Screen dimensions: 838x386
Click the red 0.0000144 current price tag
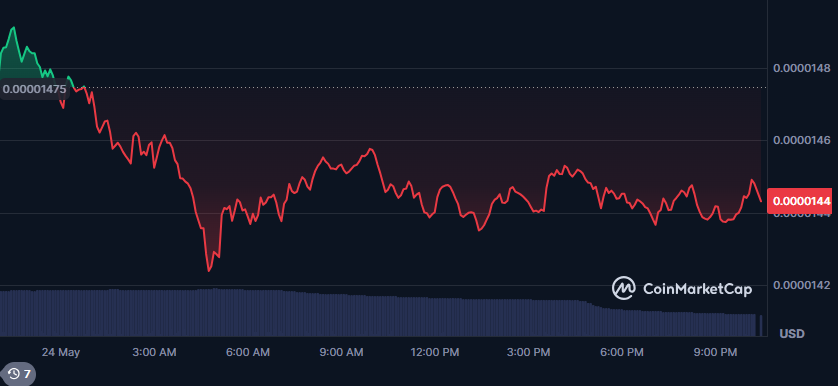[x=799, y=201]
